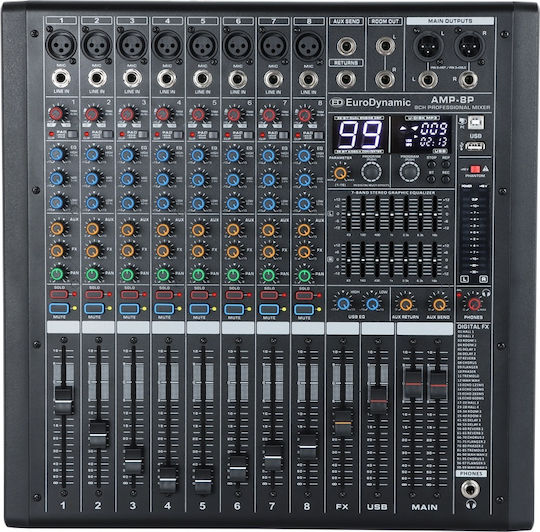Select the orange AUX knob on channel 6

233,229
